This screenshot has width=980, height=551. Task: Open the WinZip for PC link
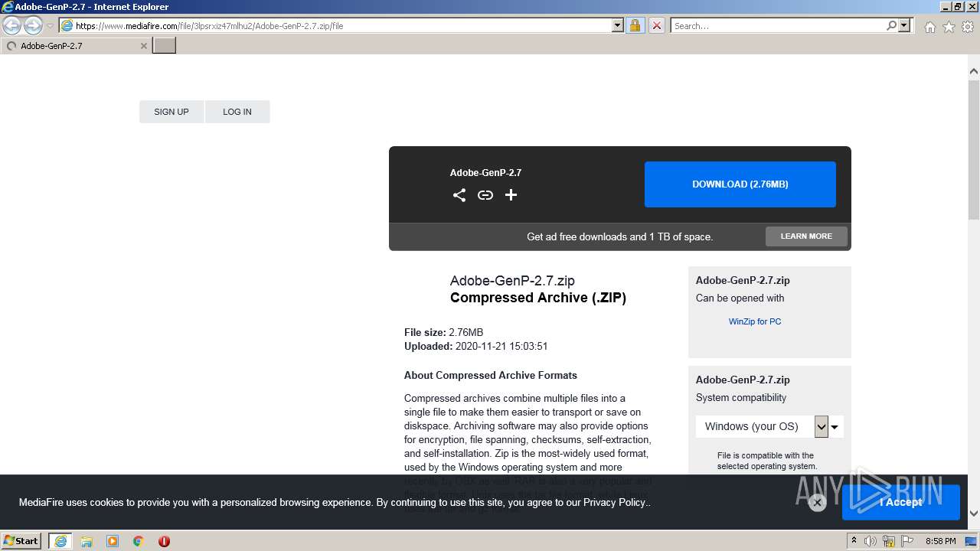click(x=755, y=321)
